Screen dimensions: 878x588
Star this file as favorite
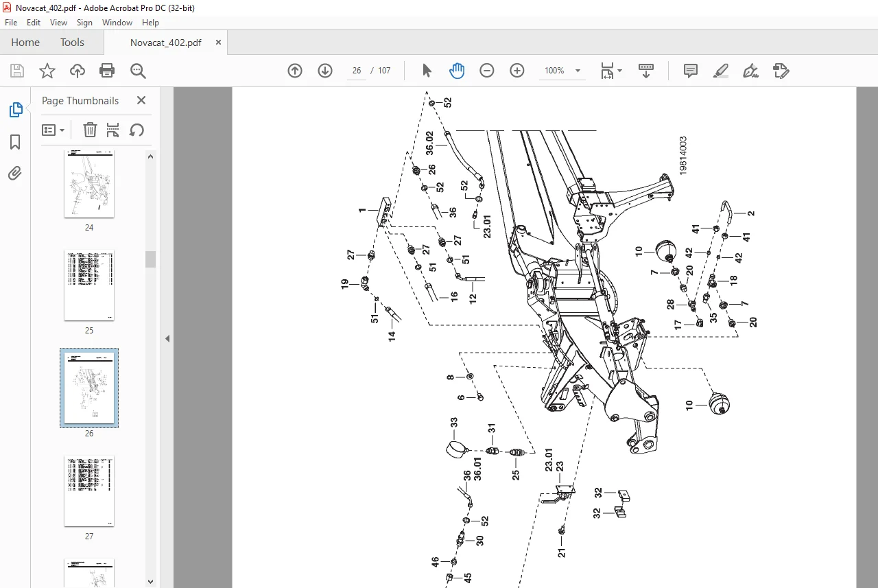47,71
